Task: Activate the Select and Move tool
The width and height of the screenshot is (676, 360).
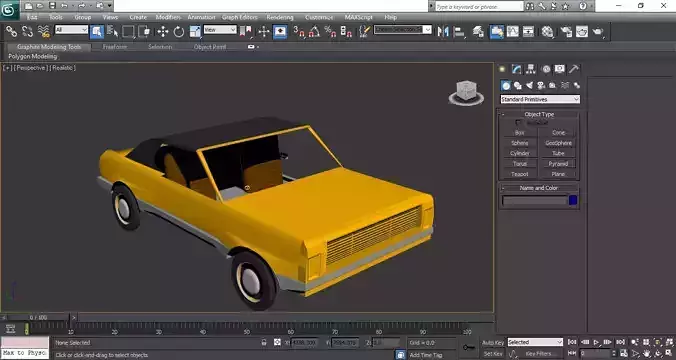Action: [163, 31]
